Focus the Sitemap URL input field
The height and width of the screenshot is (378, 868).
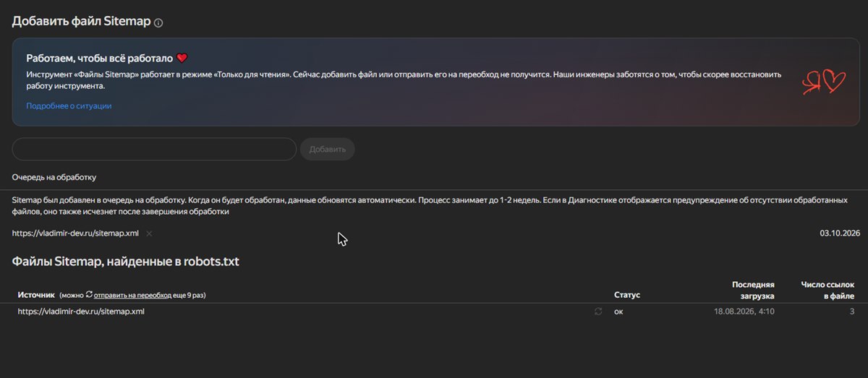154,149
